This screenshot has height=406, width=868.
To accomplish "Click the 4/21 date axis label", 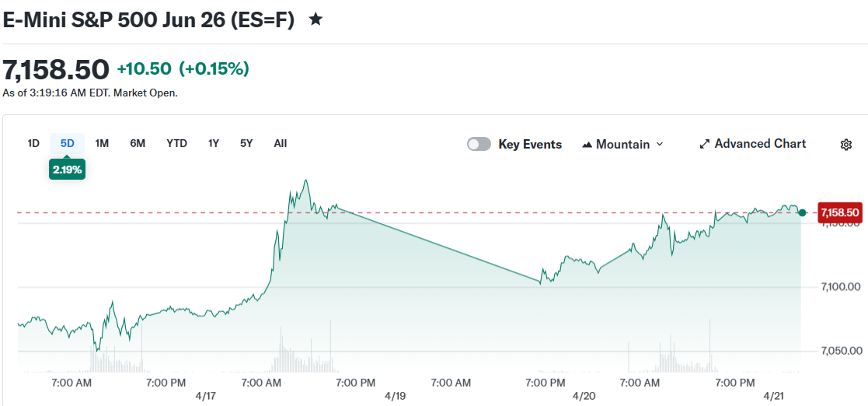I will tap(773, 397).
